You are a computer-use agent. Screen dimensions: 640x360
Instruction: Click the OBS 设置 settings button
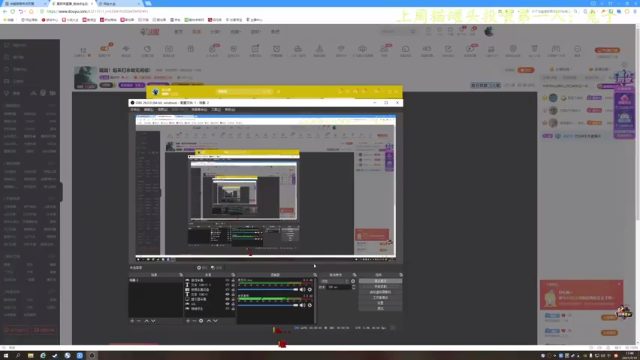point(380,303)
